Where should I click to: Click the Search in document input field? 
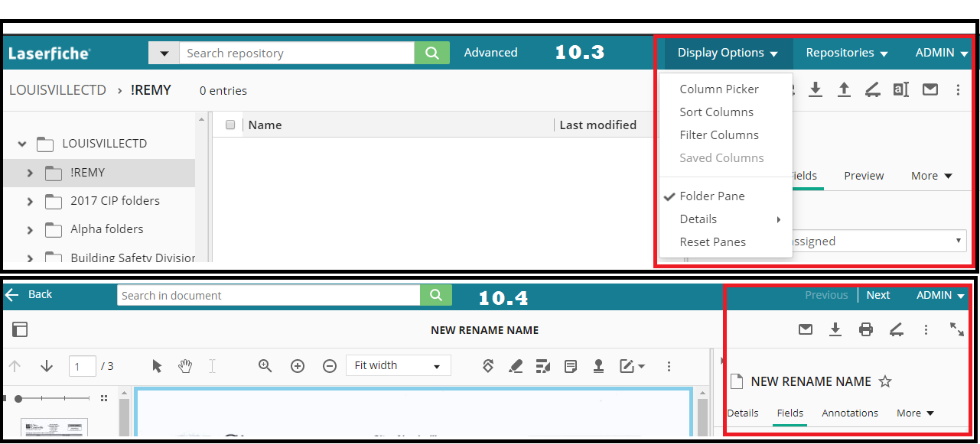click(x=269, y=295)
